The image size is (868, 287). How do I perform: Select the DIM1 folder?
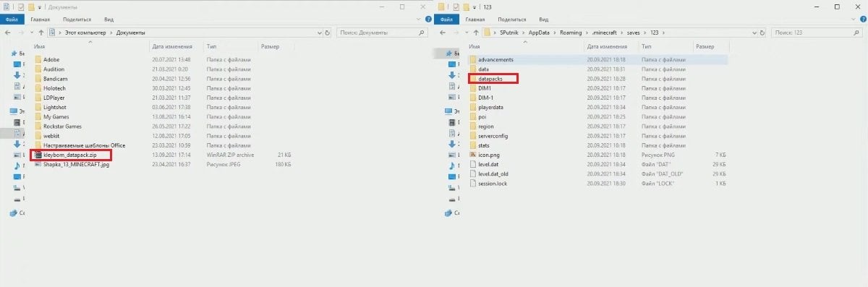480,87
